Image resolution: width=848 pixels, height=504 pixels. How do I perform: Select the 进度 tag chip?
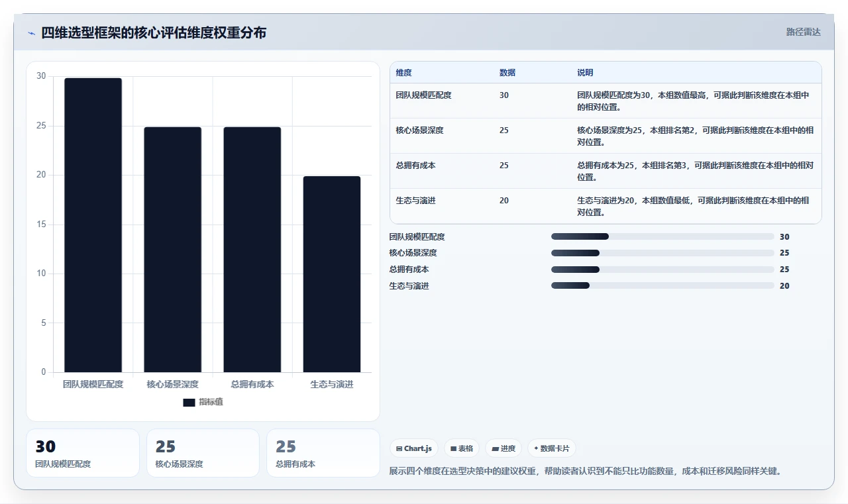click(x=503, y=448)
